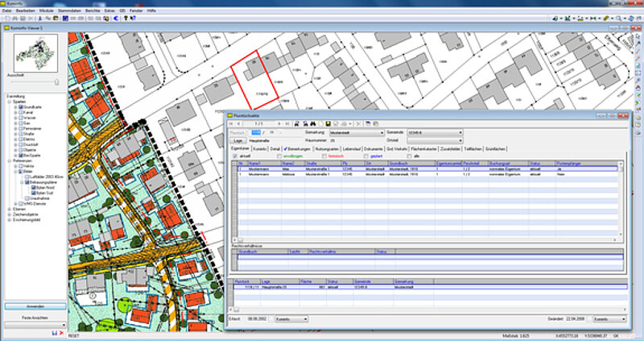The width and height of the screenshot is (644, 341).
Task: Click the blue checkered grid toolbar icon
Action: click(65, 18)
